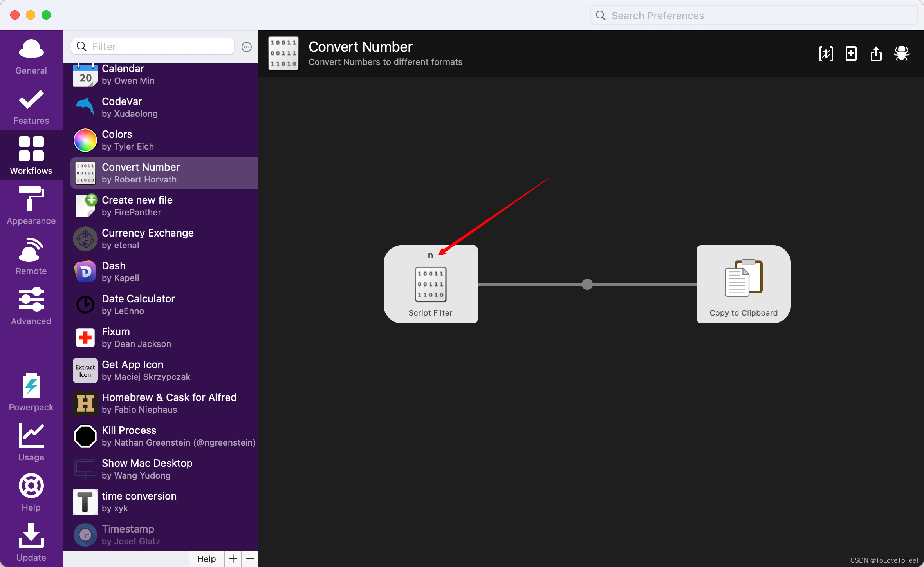The height and width of the screenshot is (567, 924).
Task: Open the Usage statistics section
Action: (31, 442)
